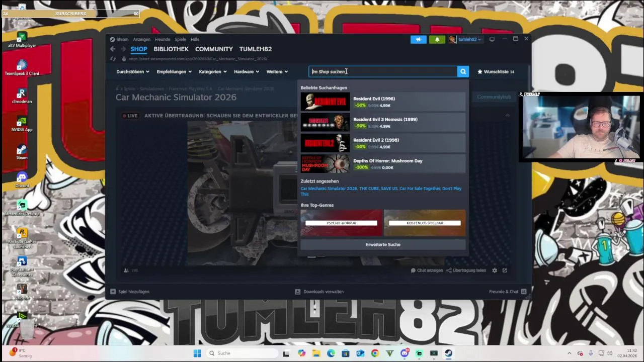The image size is (644, 362).
Task: Open Google Chrome in the taskbar
Action: tap(375, 353)
